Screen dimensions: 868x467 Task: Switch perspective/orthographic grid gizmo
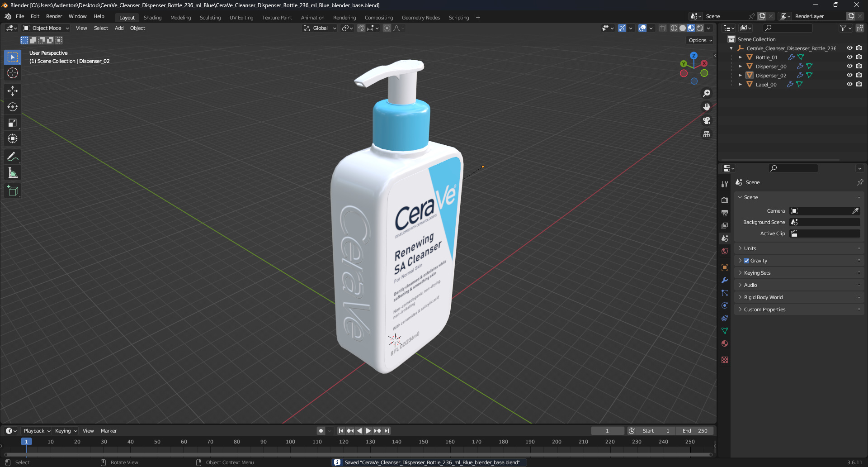707,134
